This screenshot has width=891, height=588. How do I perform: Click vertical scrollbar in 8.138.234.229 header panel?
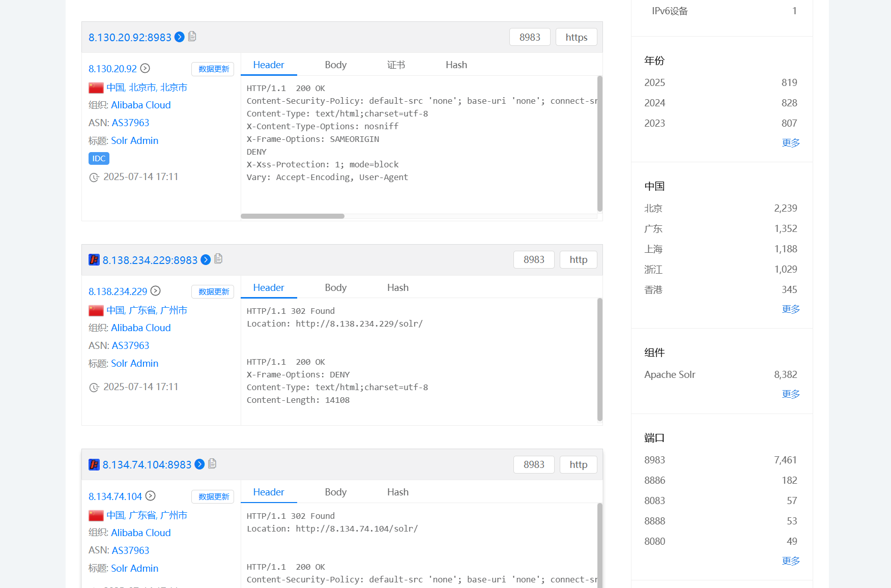click(x=600, y=360)
